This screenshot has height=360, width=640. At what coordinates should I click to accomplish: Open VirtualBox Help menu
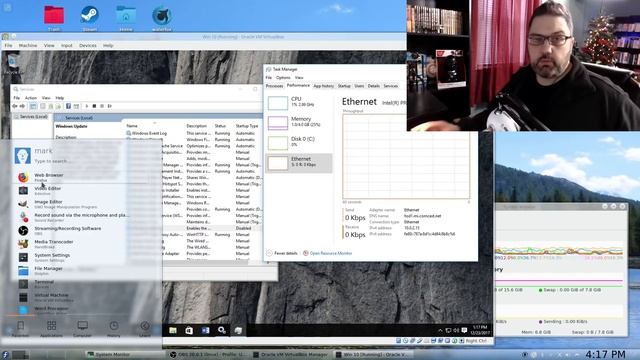pos(108,45)
